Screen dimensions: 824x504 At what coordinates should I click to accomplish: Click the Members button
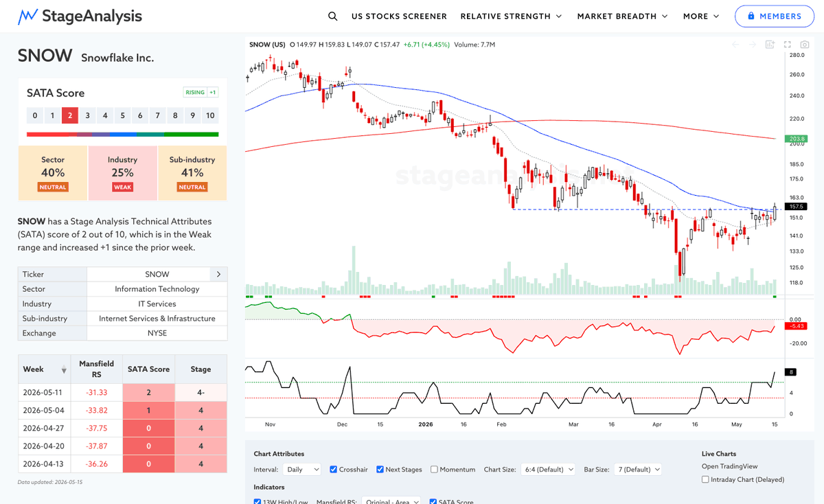click(x=775, y=16)
